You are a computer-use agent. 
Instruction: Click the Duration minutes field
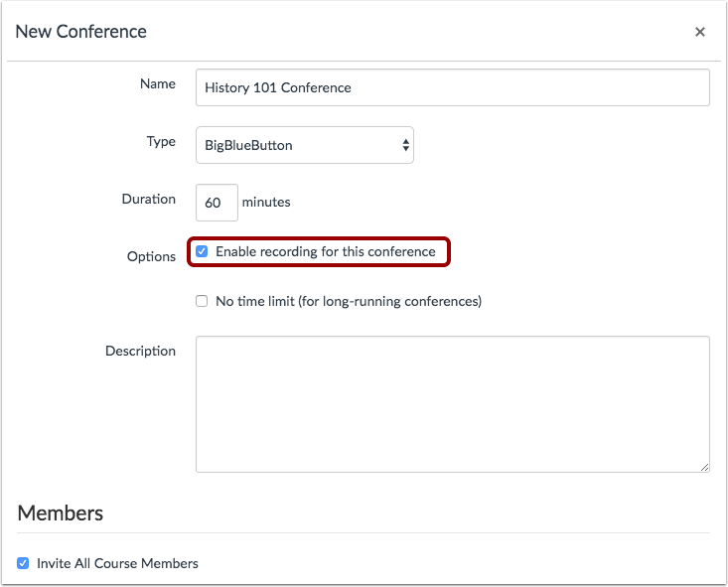(217, 203)
